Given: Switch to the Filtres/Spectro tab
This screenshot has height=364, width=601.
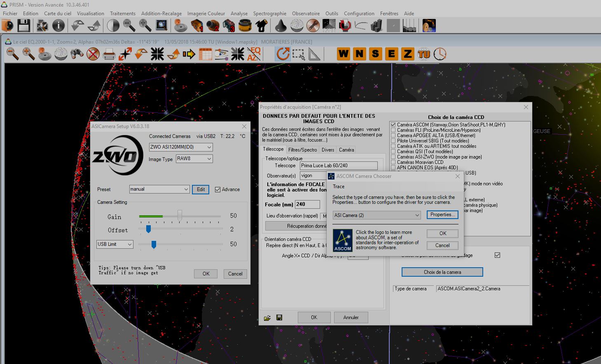Looking at the screenshot, I should (x=302, y=150).
